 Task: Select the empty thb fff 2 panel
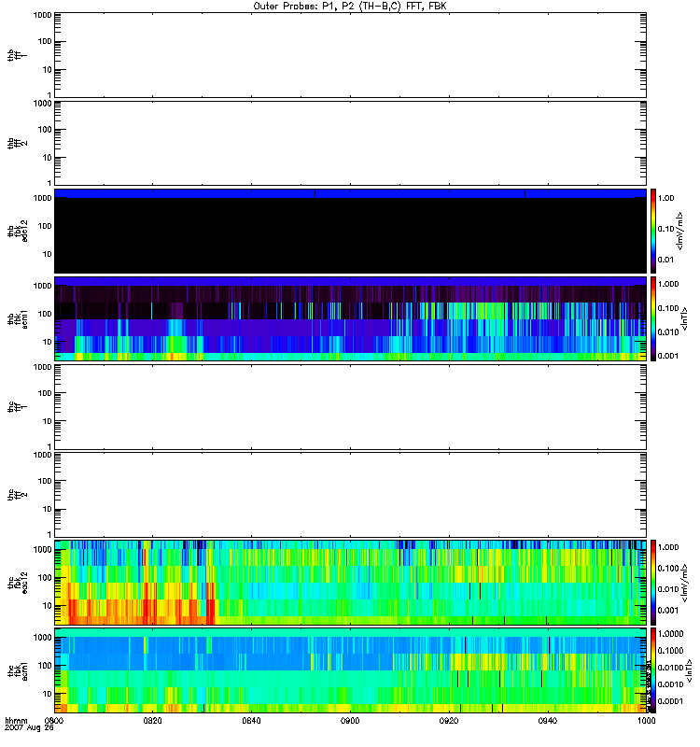[x=350, y=142]
